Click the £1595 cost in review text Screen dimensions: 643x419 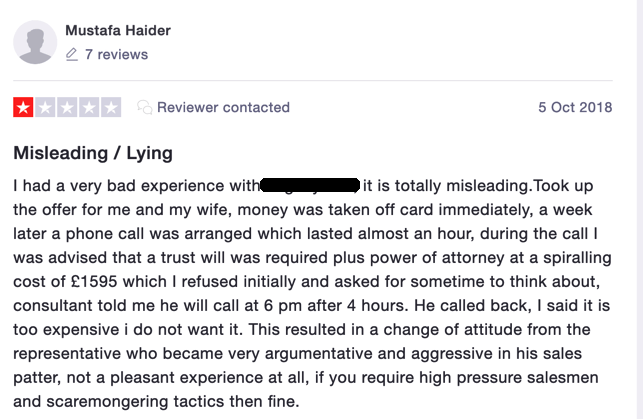point(94,282)
